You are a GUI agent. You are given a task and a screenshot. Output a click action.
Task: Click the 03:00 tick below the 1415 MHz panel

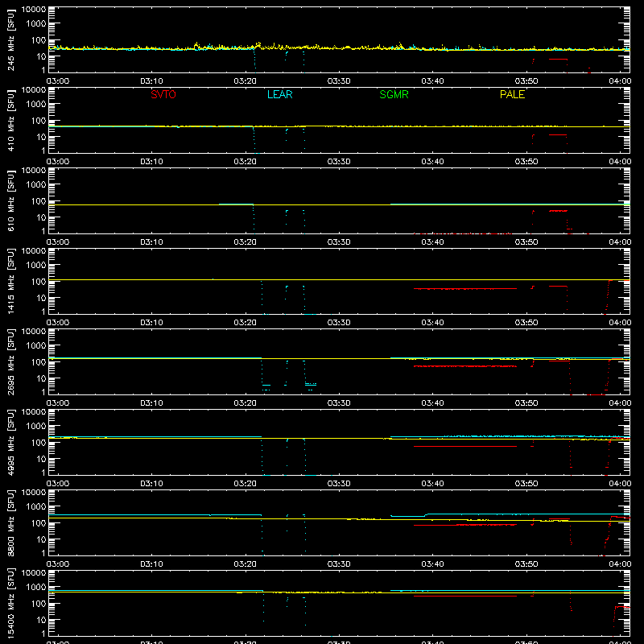coord(58,323)
